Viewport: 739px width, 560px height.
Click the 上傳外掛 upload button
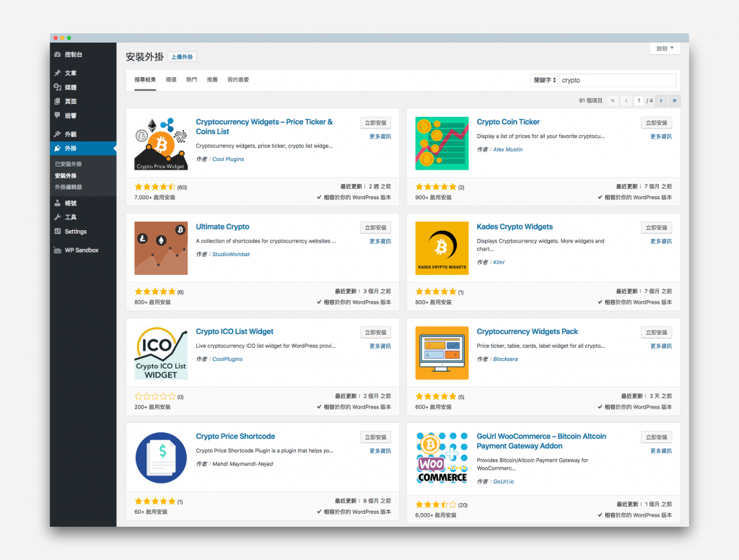click(x=182, y=57)
